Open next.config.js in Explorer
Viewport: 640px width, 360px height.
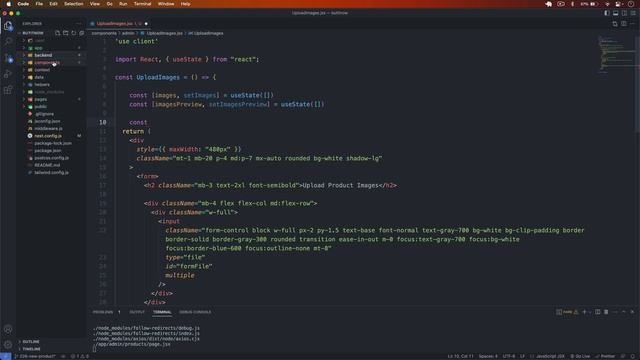[x=48, y=136]
